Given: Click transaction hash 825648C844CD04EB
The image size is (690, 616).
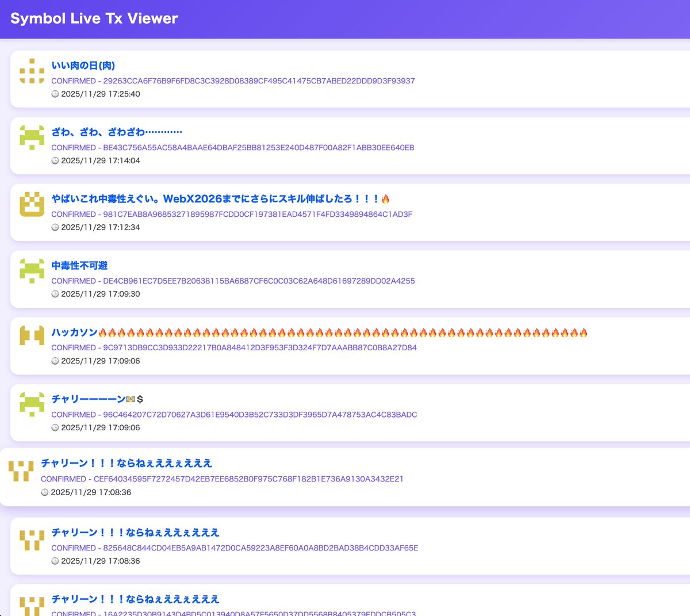Looking at the screenshot, I should tap(260, 548).
